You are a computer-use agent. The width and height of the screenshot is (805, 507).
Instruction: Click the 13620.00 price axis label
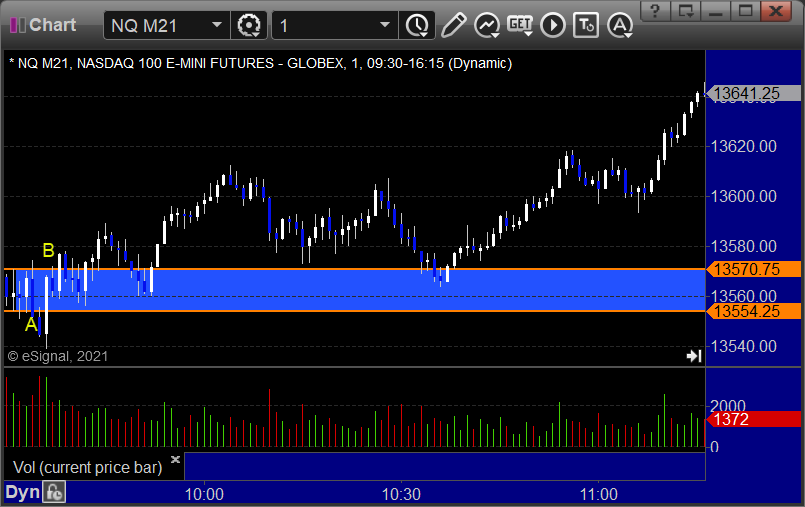(x=743, y=146)
